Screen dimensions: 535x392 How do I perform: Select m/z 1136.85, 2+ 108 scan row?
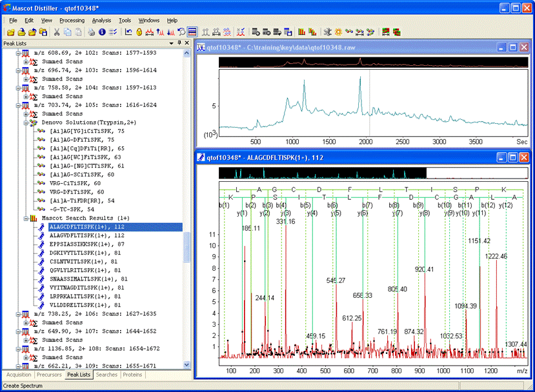click(x=97, y=349)
